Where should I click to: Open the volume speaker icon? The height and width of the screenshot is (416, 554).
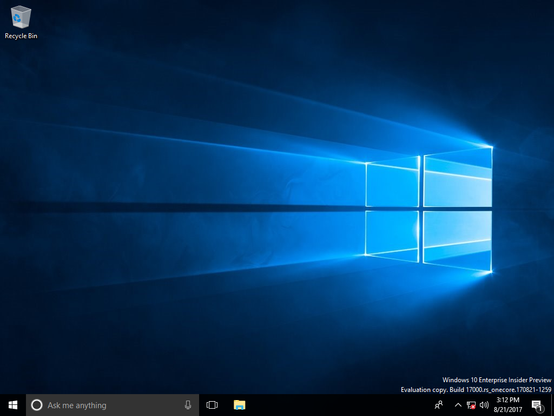(484, 405)
